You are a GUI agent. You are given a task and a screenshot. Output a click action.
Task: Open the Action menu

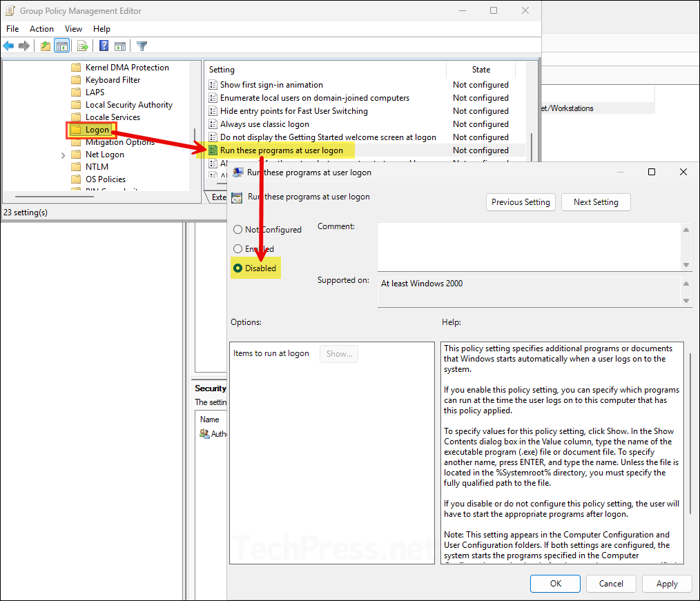pos(41,28)
